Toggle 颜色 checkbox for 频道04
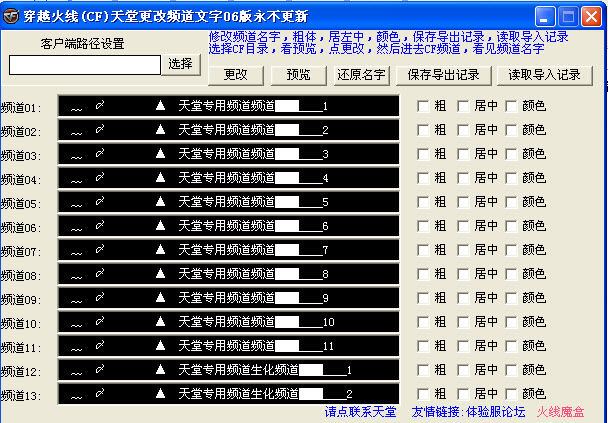The image size is (608, 423). 511,178
